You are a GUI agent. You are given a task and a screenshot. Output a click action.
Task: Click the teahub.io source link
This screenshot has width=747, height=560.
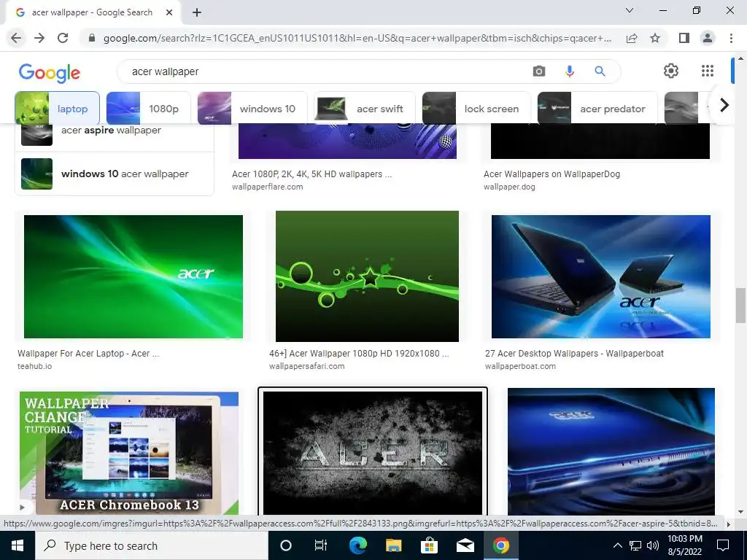click(x=35, y=366)
